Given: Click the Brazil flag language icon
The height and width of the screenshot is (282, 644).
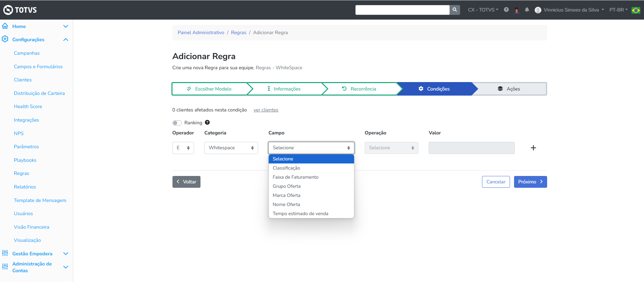Looking at the screenshot, I should (x=636, y=10).
